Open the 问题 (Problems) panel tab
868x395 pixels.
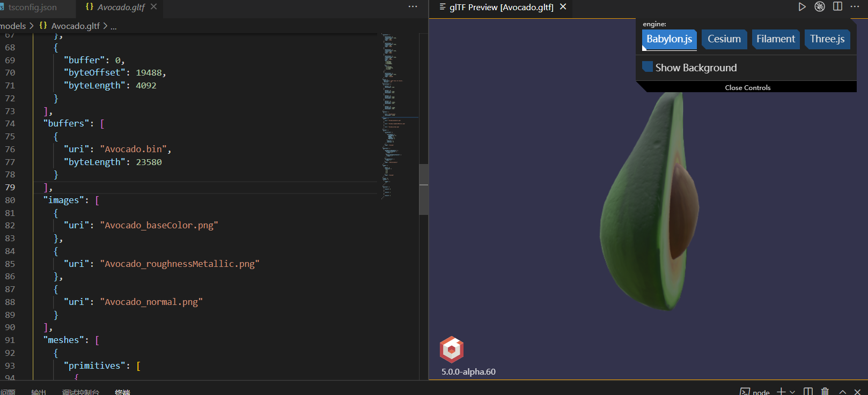pos(8,392)
